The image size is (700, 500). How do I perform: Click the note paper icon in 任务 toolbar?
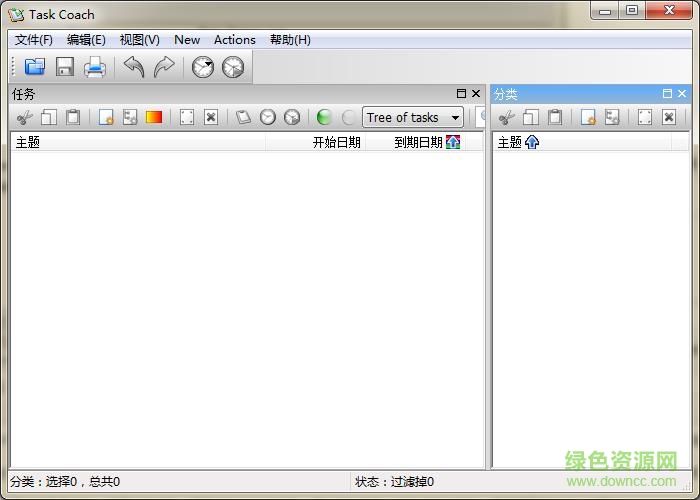tap(243, 117)
